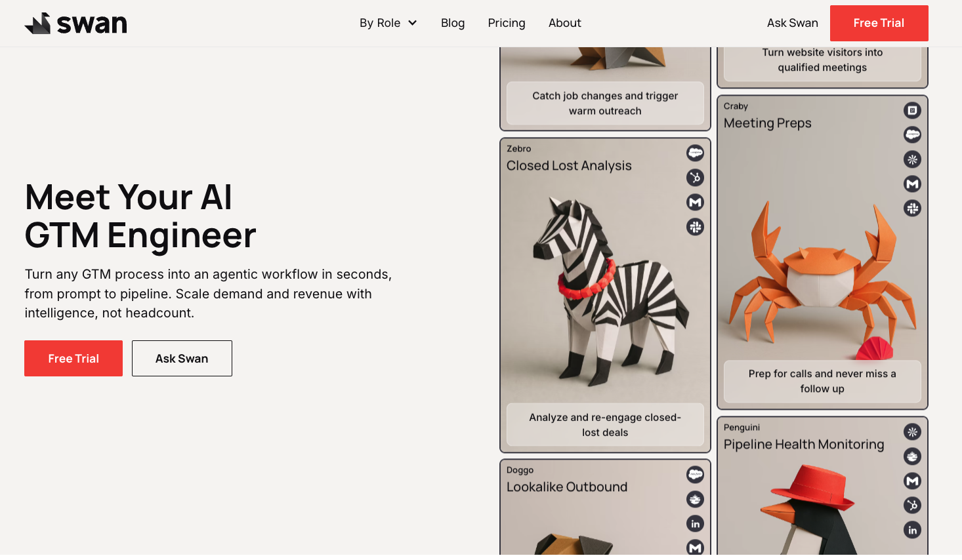The height and width of the screenshot is (560, 962).
Task: Expand the By Role dropdown menu
Action: coord(388,23)
